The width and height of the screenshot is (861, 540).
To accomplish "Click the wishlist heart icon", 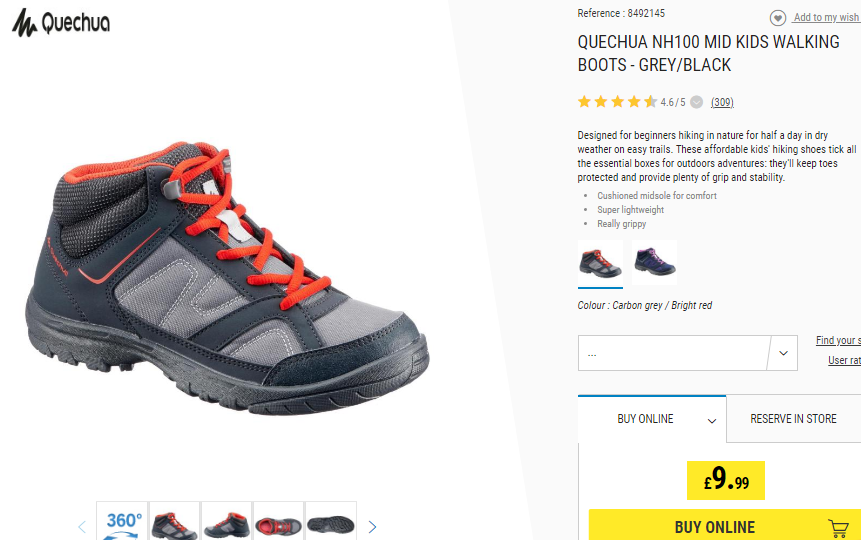I will (x=778, y=18).
